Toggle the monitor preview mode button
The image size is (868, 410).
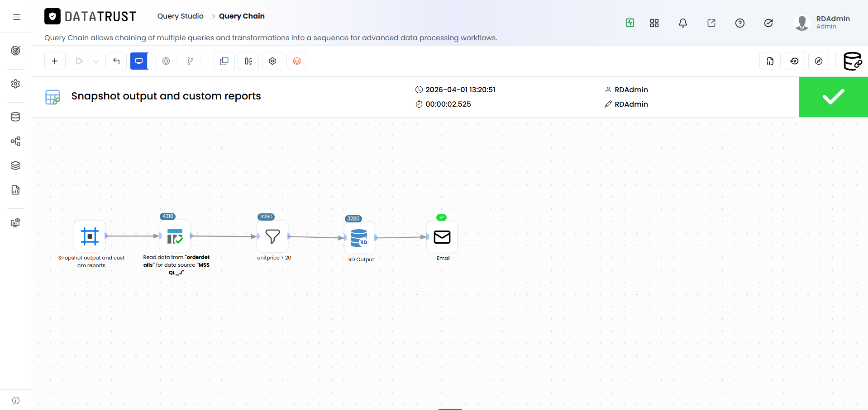(139, 61)
